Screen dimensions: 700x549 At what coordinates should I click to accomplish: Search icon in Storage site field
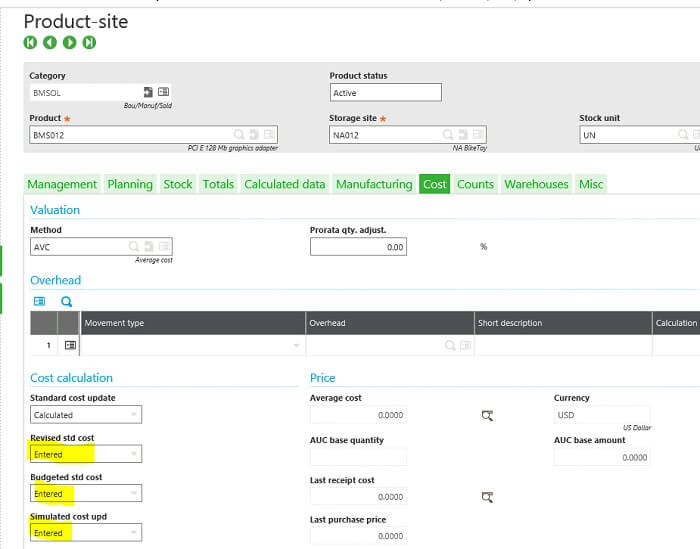coord(447,134)
